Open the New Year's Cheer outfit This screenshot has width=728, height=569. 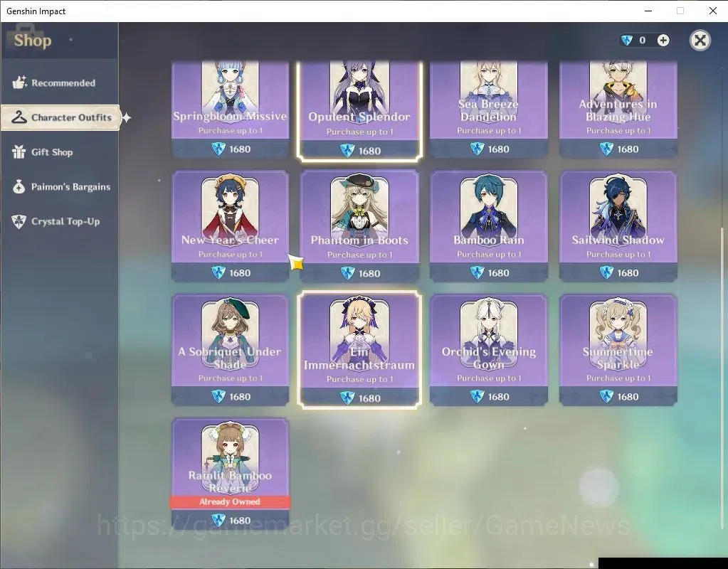pos(231,226)
